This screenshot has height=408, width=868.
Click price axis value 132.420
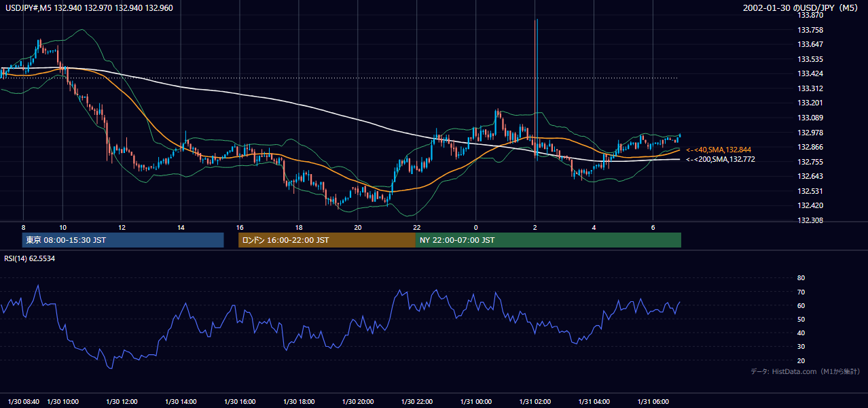click(810, 206)
